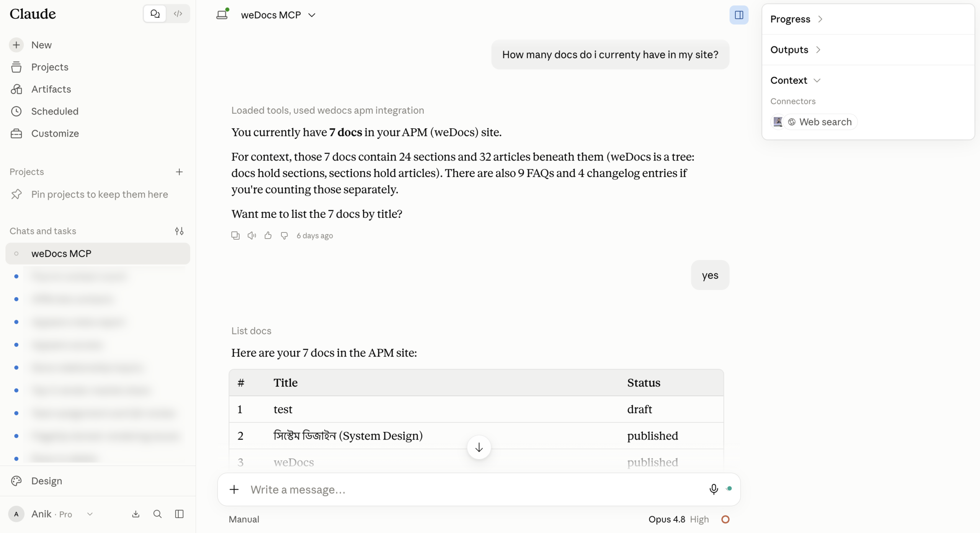Start voice input with microphone
Viewport: 980px width, 533px height.
click(713, 489)
